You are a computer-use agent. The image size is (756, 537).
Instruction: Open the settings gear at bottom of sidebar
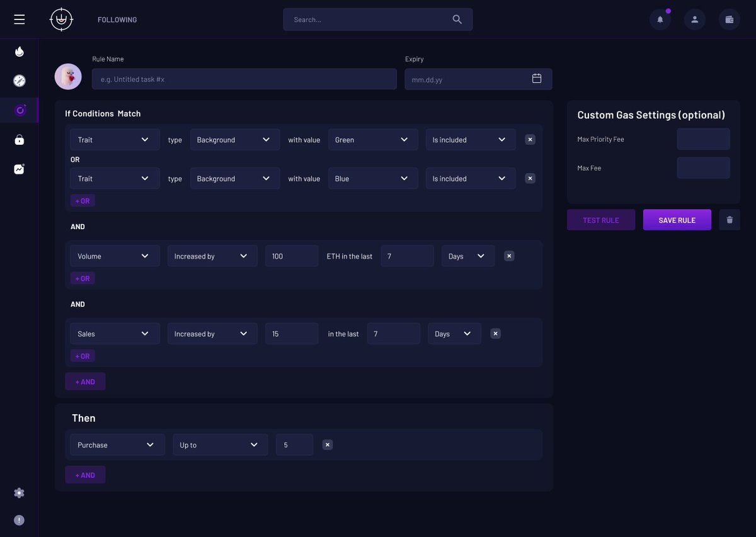pyautogui.click(x=19, y=492)
